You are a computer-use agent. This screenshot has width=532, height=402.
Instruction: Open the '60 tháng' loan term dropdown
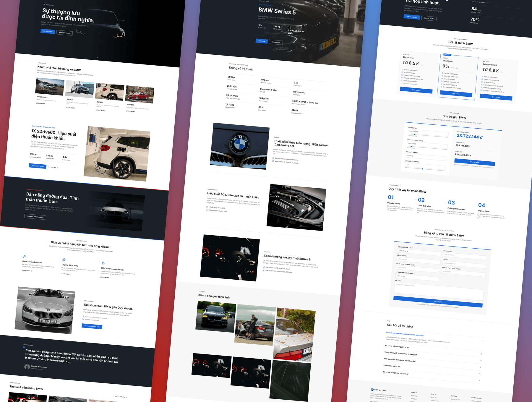pos(426,157)
